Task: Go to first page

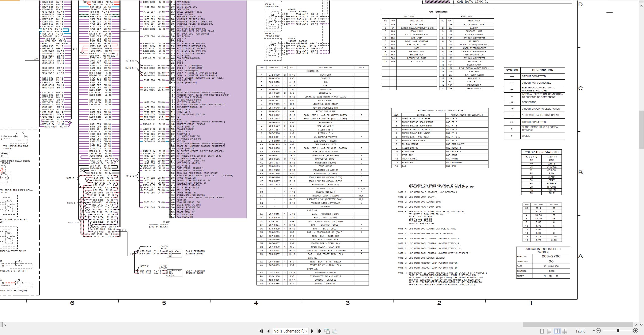Action: pyautogui.click(x=261, y=331)
